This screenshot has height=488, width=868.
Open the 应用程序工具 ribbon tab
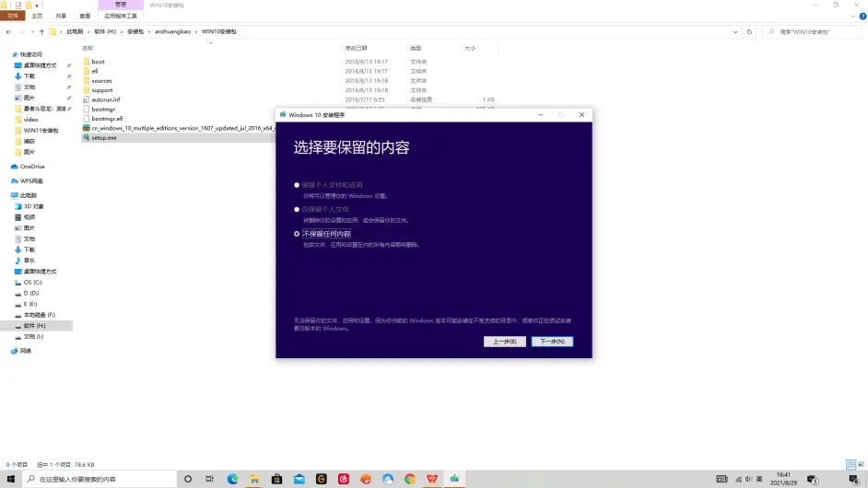click(x=120, y=16)
